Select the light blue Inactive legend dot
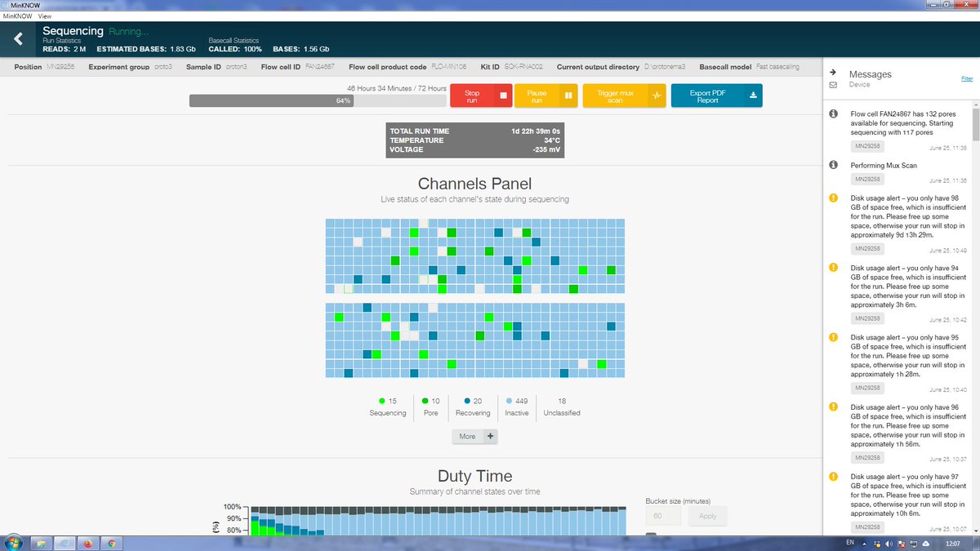The width and height of the screenshot is (980, 551). pos(509,401)
